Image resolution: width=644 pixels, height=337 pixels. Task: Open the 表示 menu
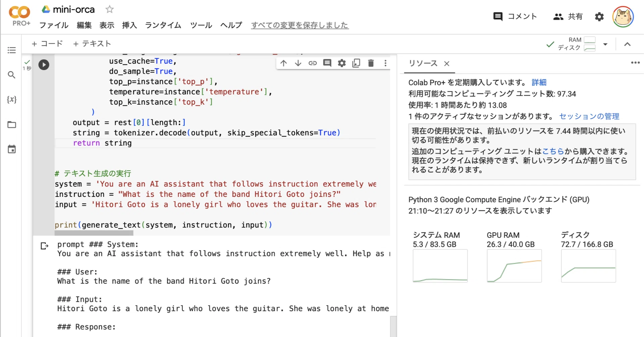coord(107,25)
